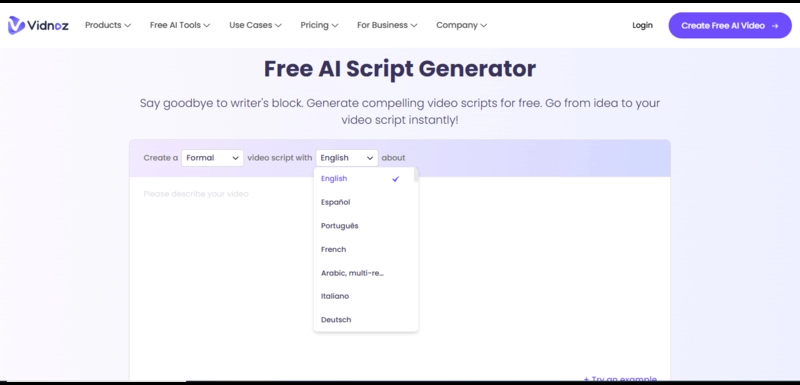Select Español in the language list

click(366, 202)
